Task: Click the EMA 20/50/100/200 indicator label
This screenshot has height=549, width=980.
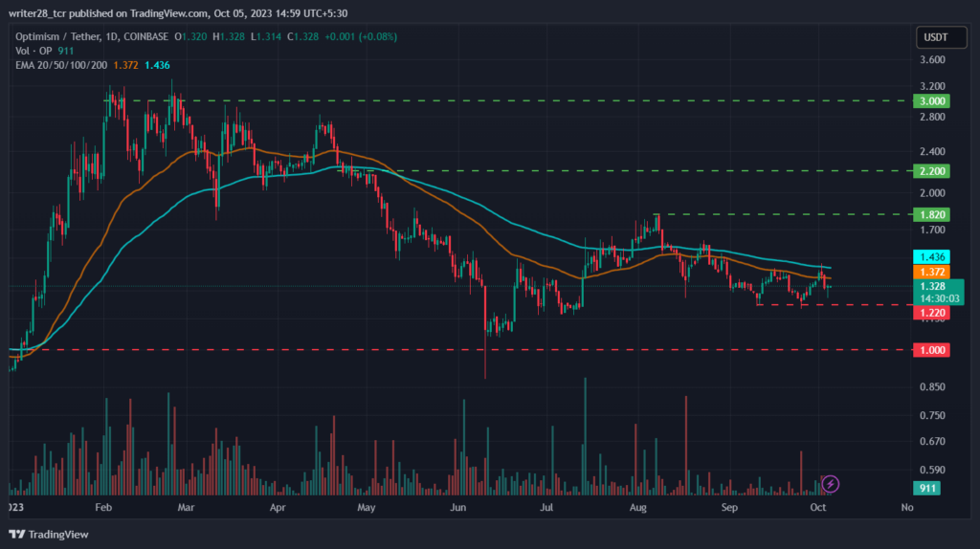Action: pos(61,65)
